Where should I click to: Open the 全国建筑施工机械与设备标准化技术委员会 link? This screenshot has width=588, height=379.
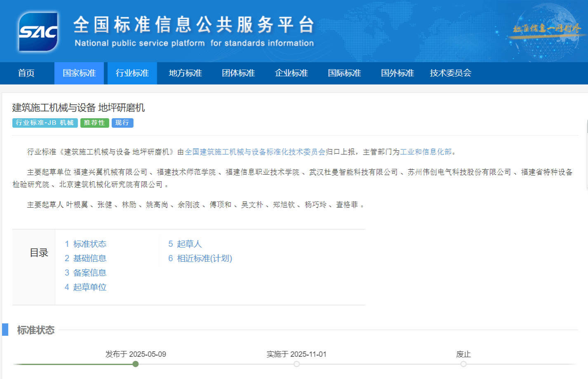tap(255, 152)
